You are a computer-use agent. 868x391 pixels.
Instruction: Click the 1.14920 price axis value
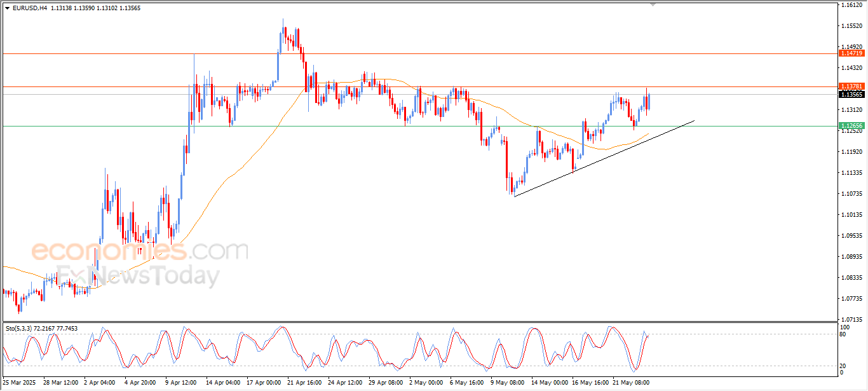(x=851, y=47)
